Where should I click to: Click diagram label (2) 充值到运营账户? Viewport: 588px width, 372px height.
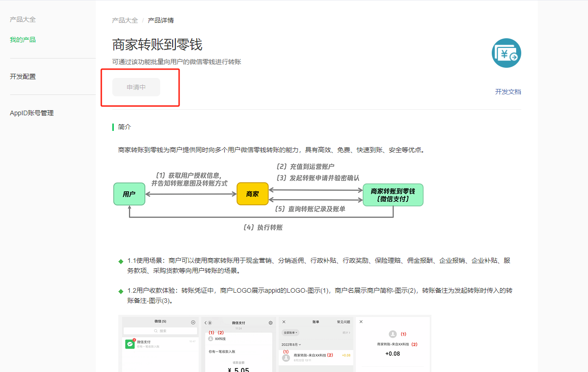click(x=305, y=167)
